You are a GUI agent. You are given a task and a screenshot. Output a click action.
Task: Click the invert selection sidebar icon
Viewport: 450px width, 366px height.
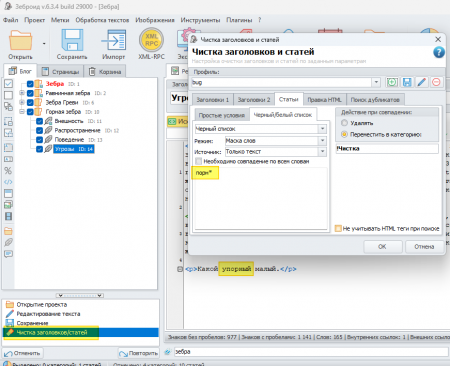coord(8,107)
